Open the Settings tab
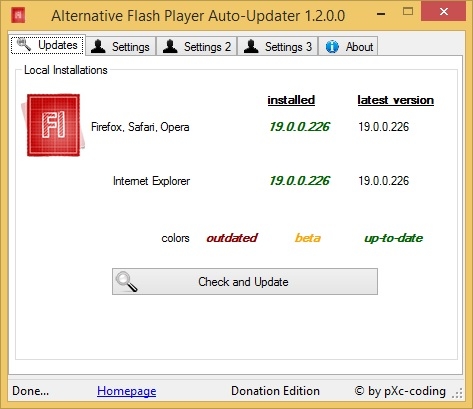 121,46
